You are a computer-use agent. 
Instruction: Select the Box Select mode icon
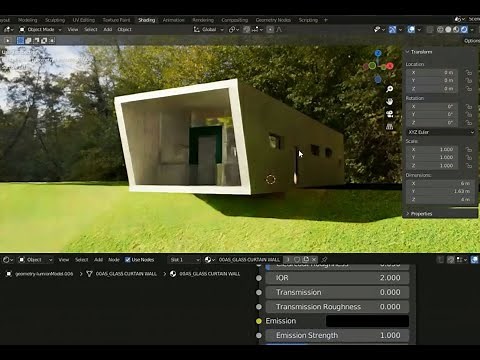20,41
